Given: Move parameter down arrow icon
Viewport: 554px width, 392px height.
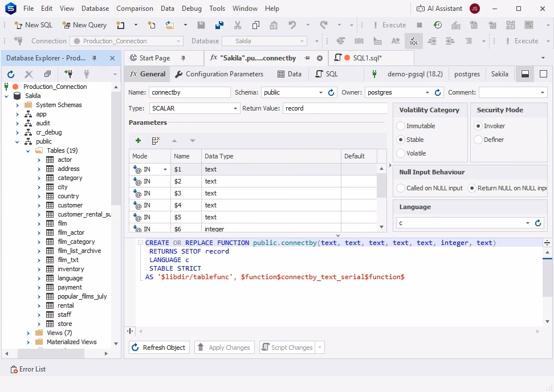Looking at the screenshot, I should 192,141.
